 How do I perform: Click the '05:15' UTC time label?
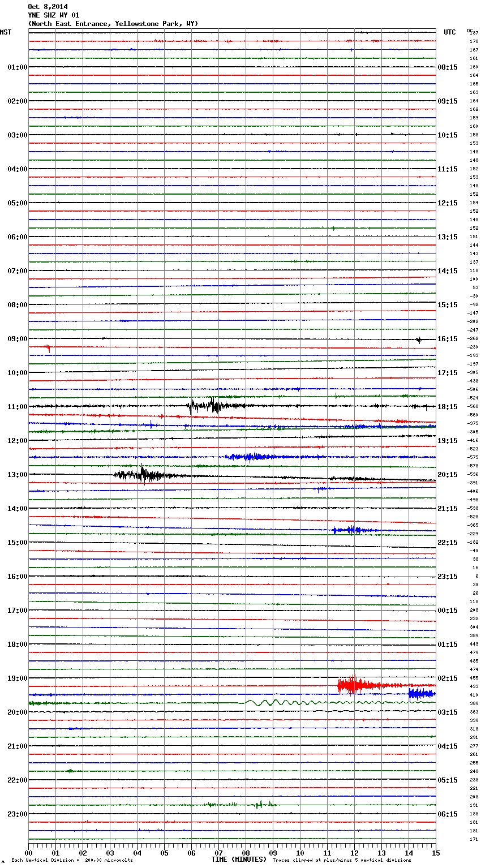(448, 780)
